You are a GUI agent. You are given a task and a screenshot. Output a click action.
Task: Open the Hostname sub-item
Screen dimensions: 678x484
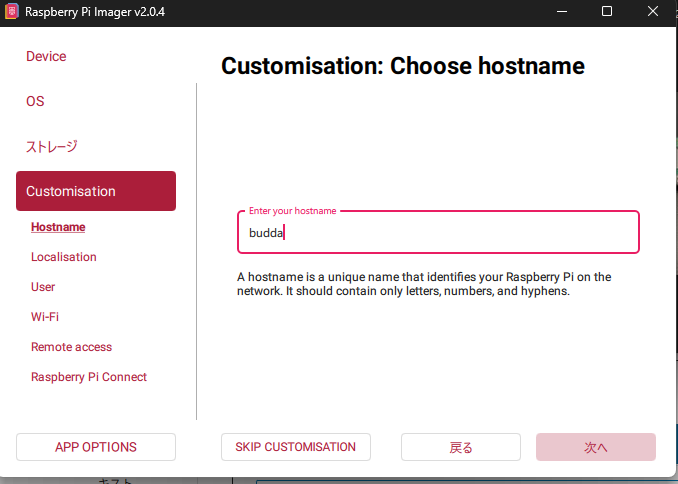[x=58, y=227]
